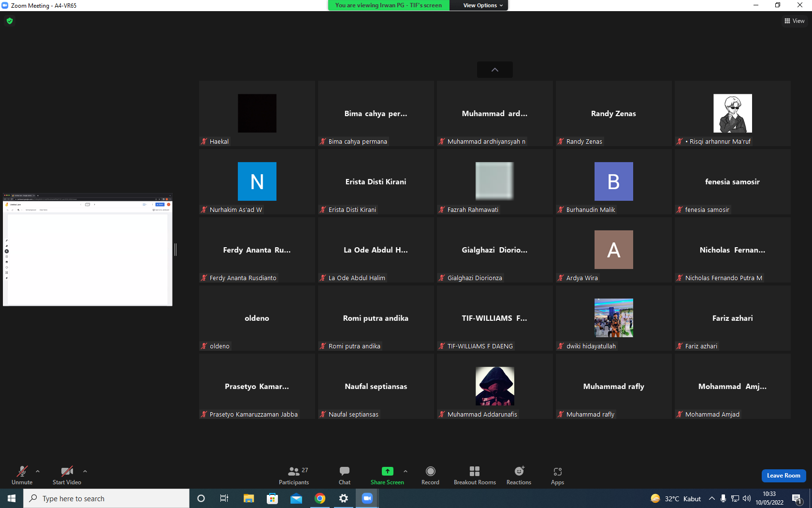Open Breakout Rooms

coord(475,476)
